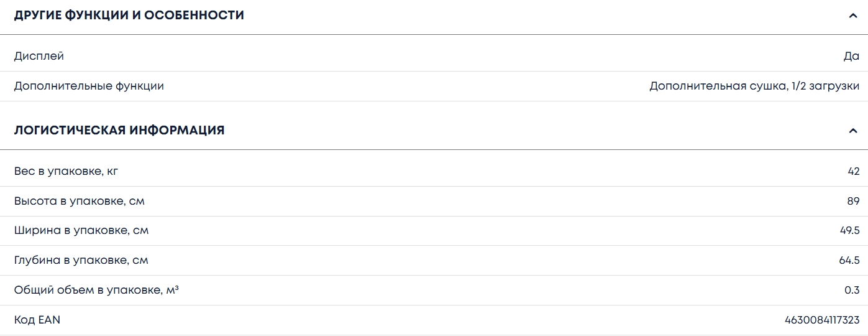The width and height of the screenshot is (868, 336).
Task: Select the «Дисплей» row label
Action: tap(39, 56)
